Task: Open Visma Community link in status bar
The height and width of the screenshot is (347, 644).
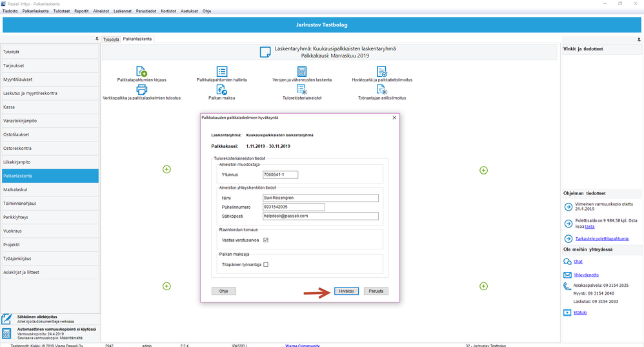Action: [302, 345]
